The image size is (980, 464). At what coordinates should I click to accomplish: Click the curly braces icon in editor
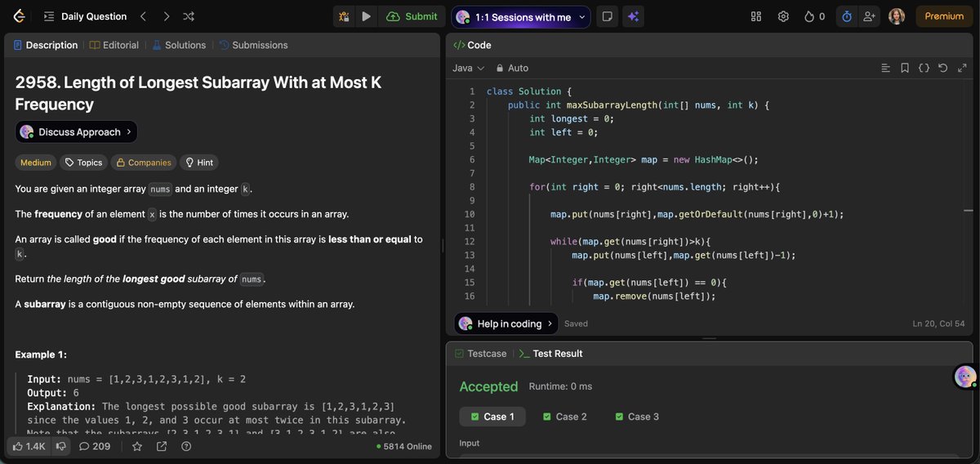[924, 68]
